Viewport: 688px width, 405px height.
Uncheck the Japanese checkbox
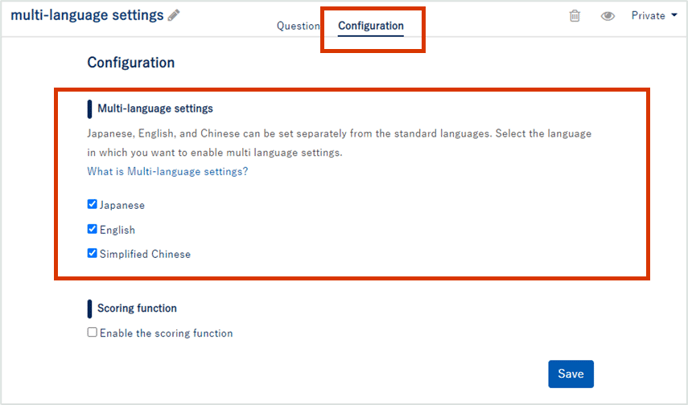92,204
